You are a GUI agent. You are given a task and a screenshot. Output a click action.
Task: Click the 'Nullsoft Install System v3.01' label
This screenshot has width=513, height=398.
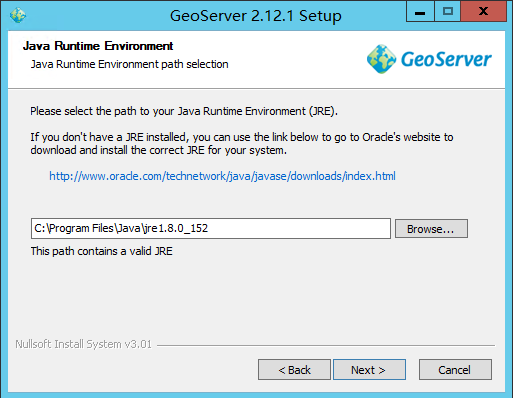(x=83, y=344)
